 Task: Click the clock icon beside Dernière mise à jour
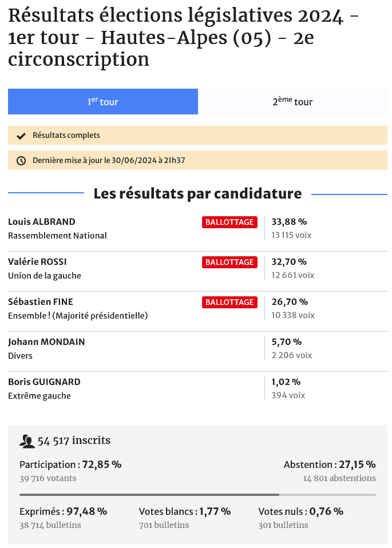[21, 161]
